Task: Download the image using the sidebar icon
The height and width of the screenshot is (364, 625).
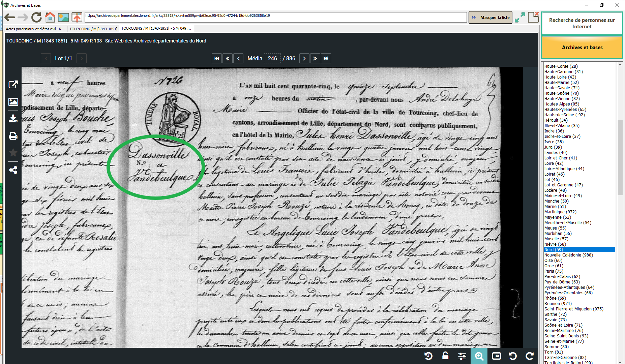Action: [13, 119]
